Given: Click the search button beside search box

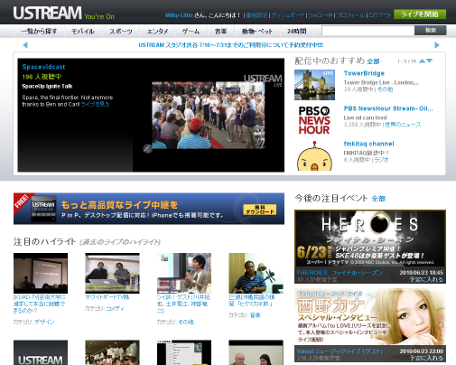Looking at the screenshot, I should pos(430,30).
